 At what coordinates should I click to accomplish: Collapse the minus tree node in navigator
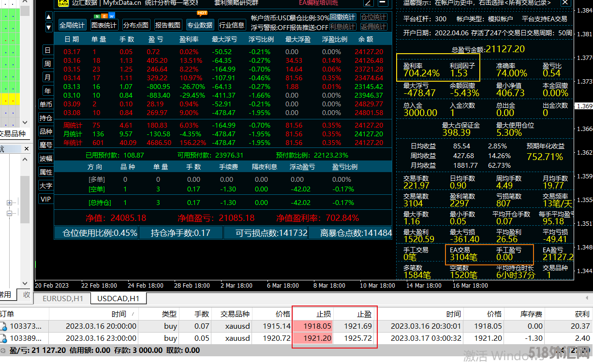coord(9,213)
